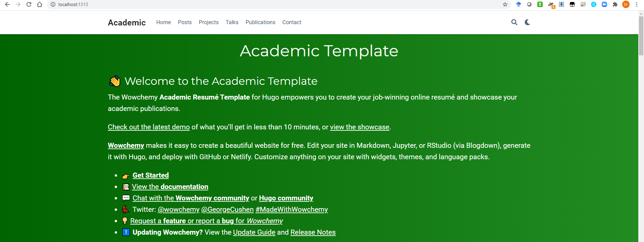Open the Google Scholar extension icon
Image resolution: width=644 pixels, height=242 pixels.
coord(519,4)
